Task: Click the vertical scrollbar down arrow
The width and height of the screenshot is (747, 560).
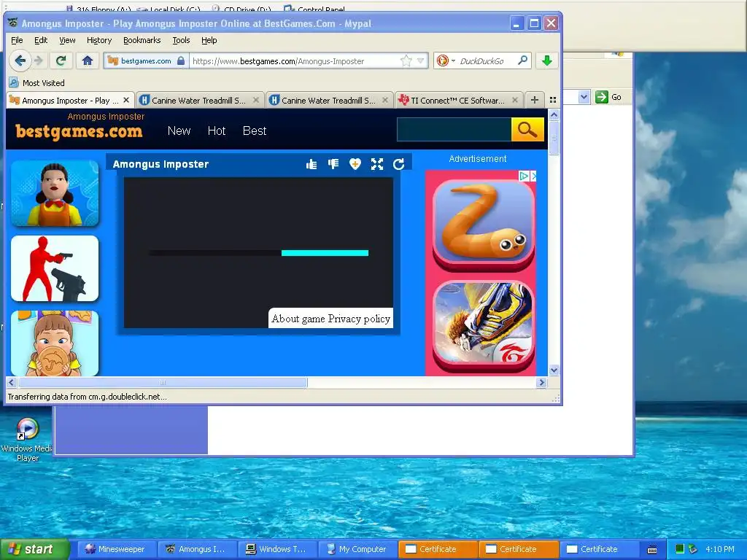Action: click(554, 370)
